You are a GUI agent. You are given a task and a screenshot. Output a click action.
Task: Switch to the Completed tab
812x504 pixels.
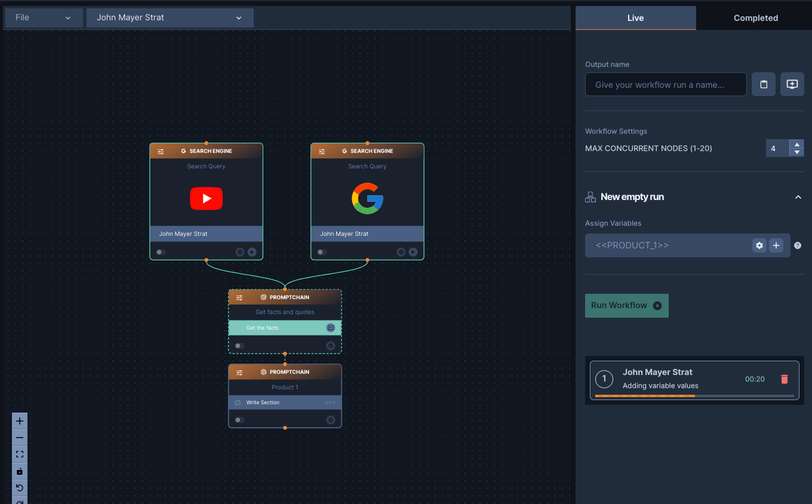coord(755,18)
